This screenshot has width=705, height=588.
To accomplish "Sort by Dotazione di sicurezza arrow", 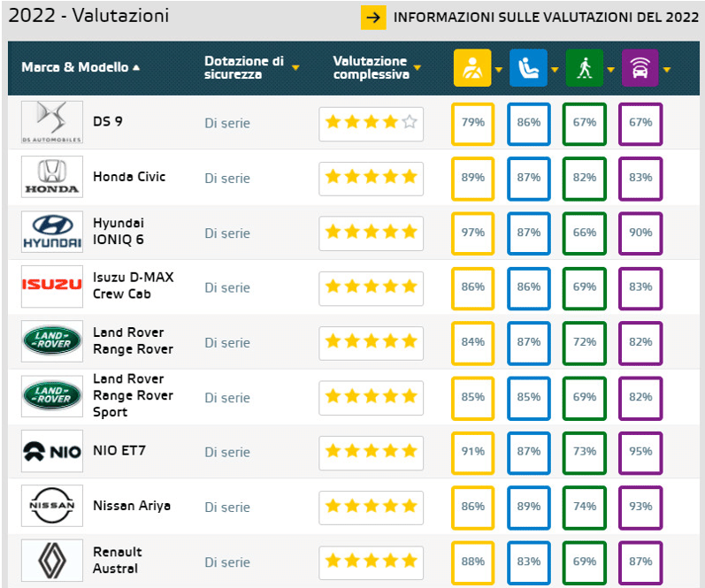I will click(295, 68).
